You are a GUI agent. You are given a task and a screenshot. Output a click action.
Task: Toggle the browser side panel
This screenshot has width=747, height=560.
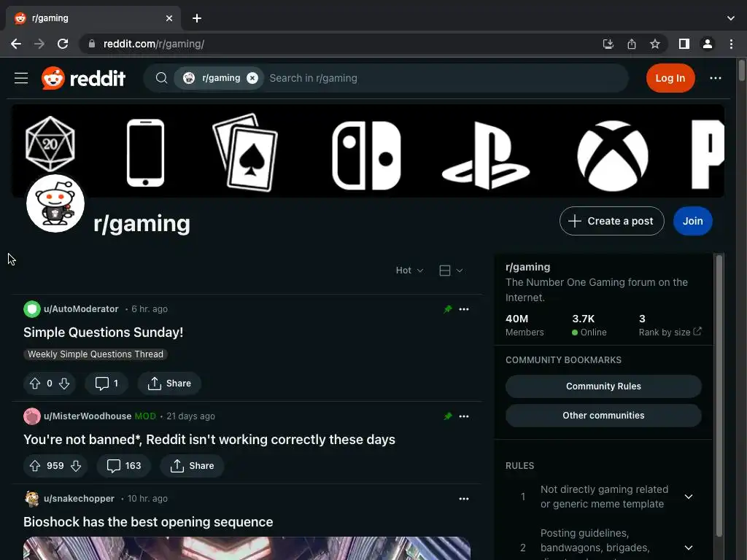point(684,44)
